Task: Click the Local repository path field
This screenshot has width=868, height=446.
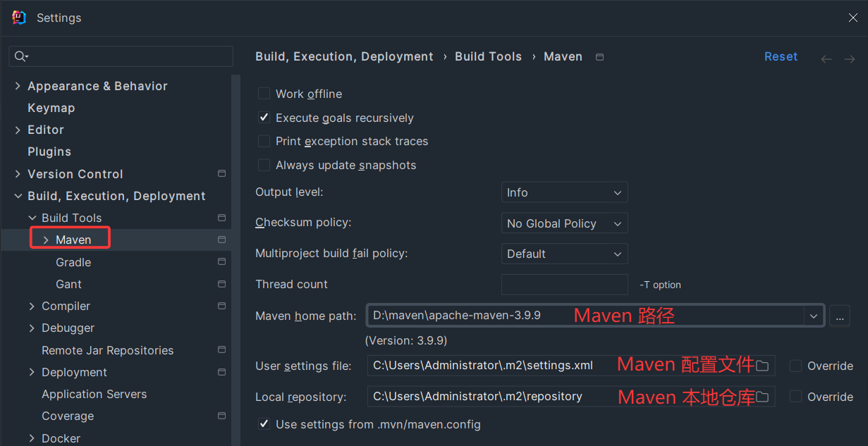Action: coord(571,397)
